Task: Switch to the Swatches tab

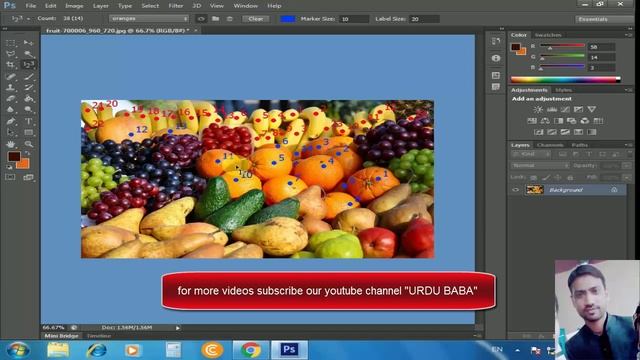Action: (x=548, y=35)
